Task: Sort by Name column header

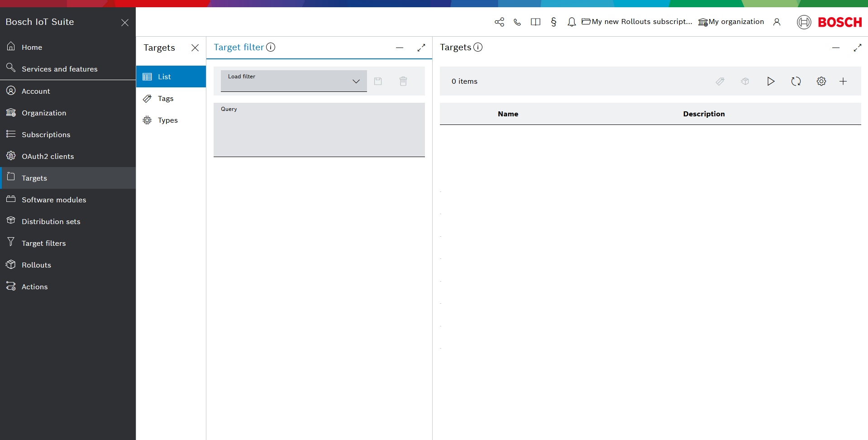Action: point(508,114)
